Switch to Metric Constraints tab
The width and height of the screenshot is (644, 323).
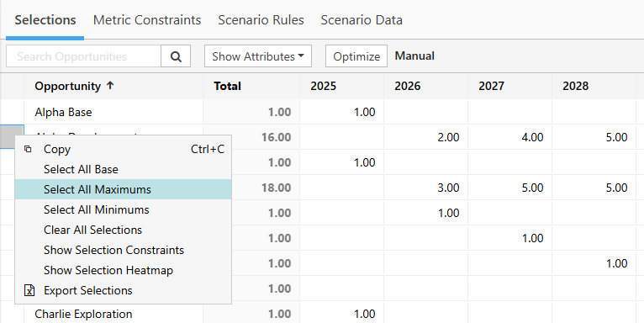coord(147,20)
